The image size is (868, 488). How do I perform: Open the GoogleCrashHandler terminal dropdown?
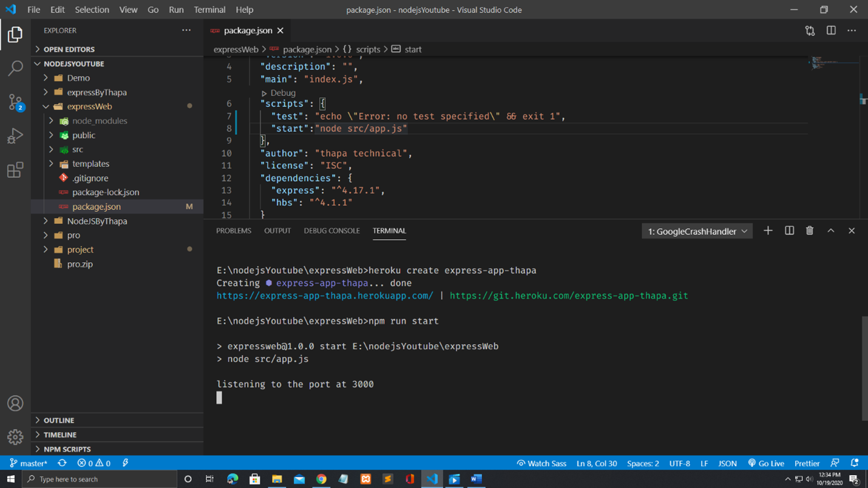(696, 231)
